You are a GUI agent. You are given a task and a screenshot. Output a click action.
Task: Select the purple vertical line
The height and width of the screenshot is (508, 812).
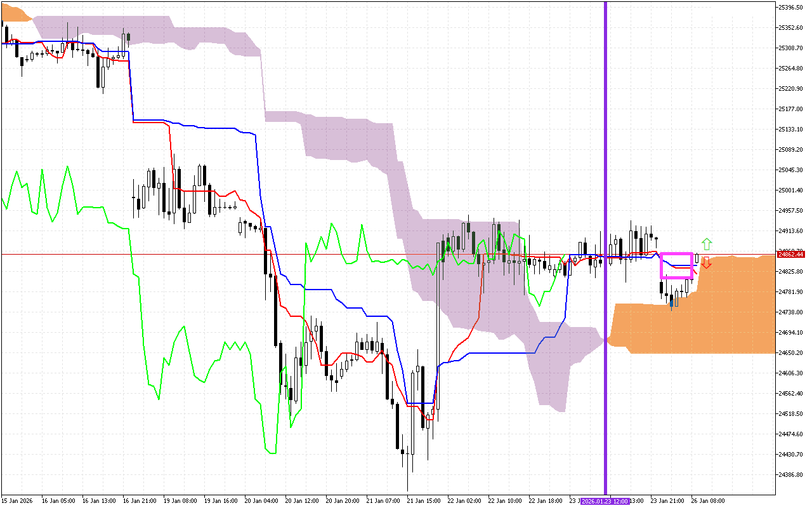pos(605,190)
